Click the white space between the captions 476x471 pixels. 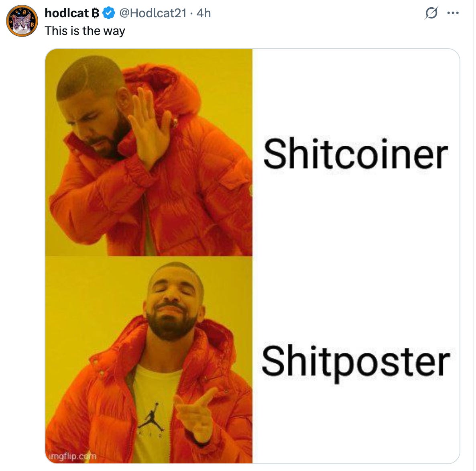coord(356,257)
